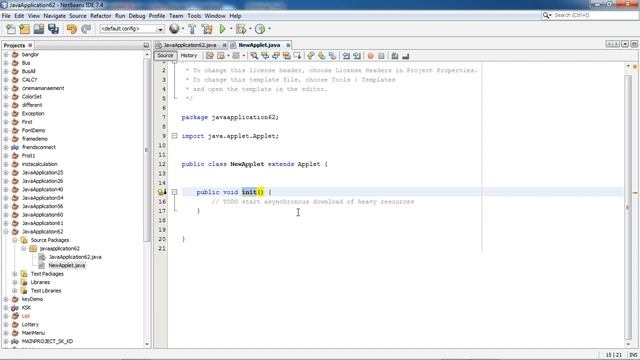Open the Debug menu
Image resolution: width=640 pixels, height=360 pixels.
pos(137,16)
